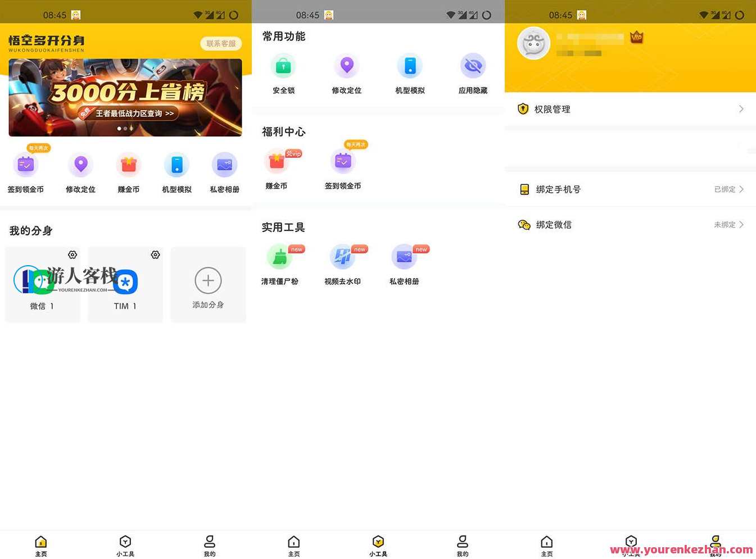Image resolution: width=756 pixels, height=559 pixels.
Task: Expand the 绑定微信 WeChat binding row
Action: (630, 225)
